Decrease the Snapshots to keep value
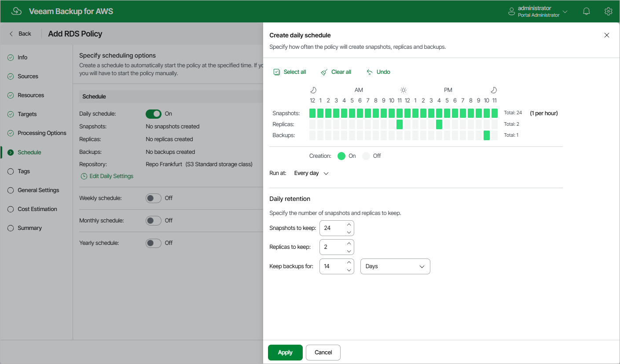 tap(349, 232)
